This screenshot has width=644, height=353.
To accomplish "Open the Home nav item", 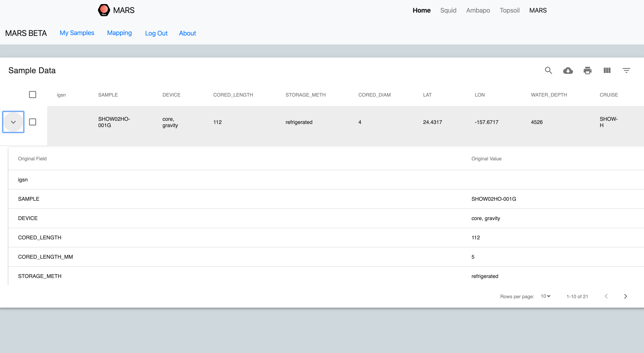I will [422, 10].
